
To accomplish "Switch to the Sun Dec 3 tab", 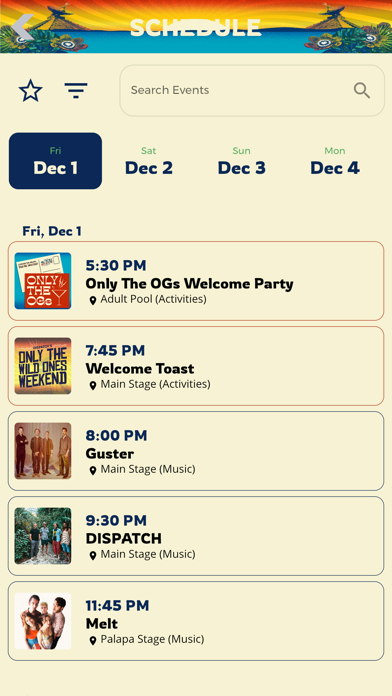I will [x=242, y=161].
